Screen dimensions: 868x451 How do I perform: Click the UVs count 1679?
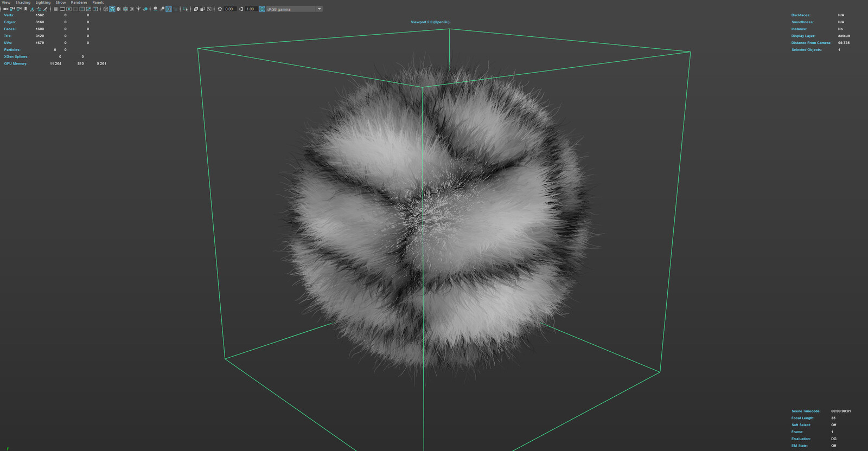click(40, 43)
